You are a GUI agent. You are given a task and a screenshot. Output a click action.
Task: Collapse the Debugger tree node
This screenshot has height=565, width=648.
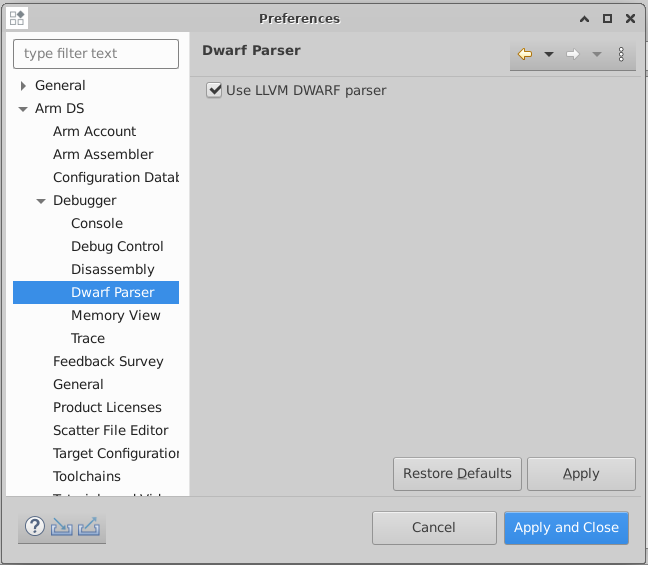[41, 201]
